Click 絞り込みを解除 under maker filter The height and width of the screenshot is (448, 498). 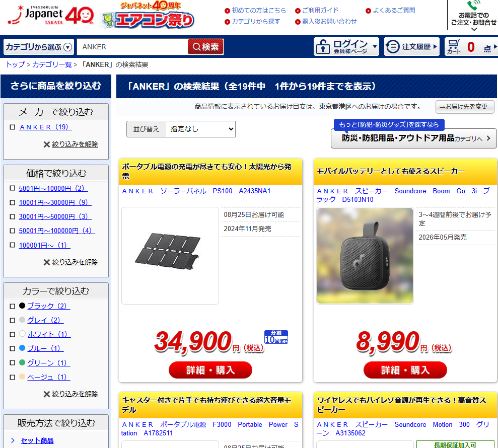75,144
